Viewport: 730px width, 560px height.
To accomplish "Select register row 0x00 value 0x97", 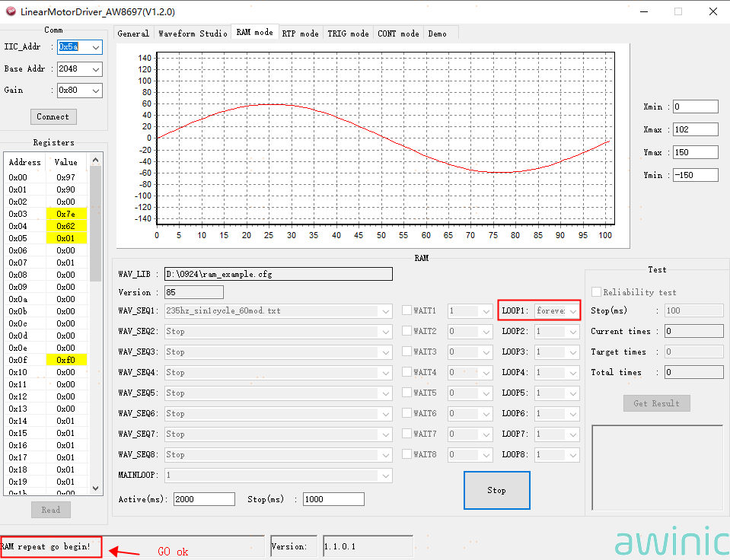I will pos(45,177).
